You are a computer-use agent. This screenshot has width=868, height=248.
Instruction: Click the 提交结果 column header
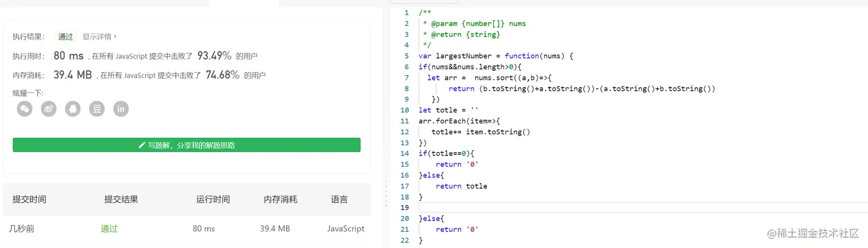121,199
